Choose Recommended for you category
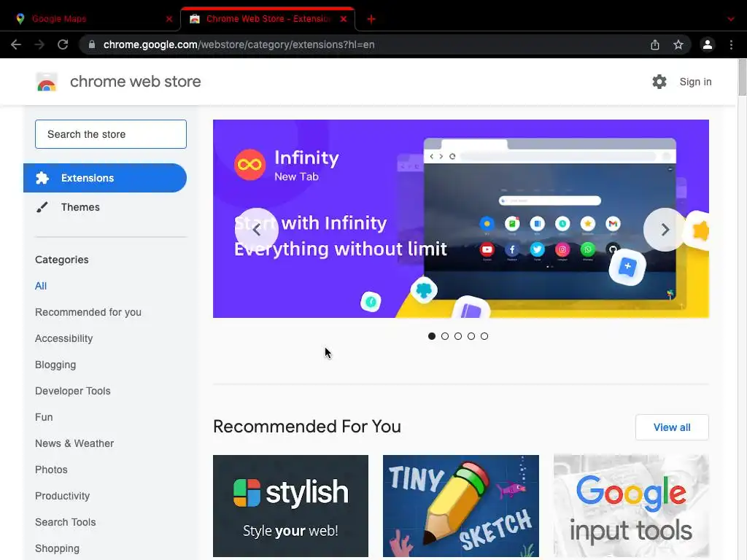The width and height of the screenshot is (747, 560). [x=88, y=312]
